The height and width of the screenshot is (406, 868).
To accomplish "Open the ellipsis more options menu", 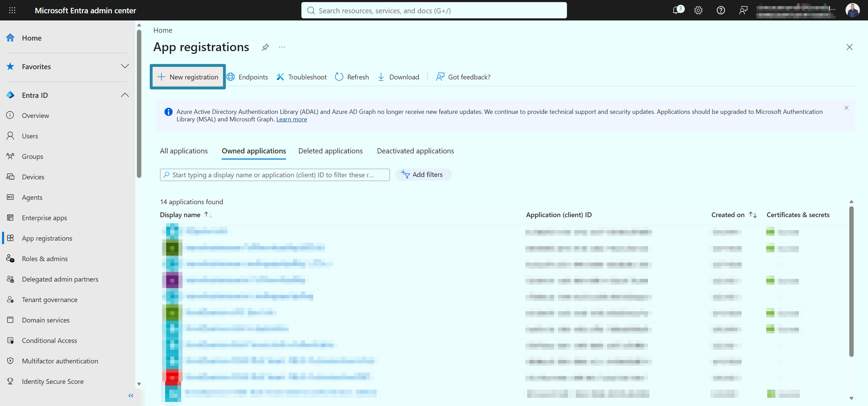I will [282, 47].
